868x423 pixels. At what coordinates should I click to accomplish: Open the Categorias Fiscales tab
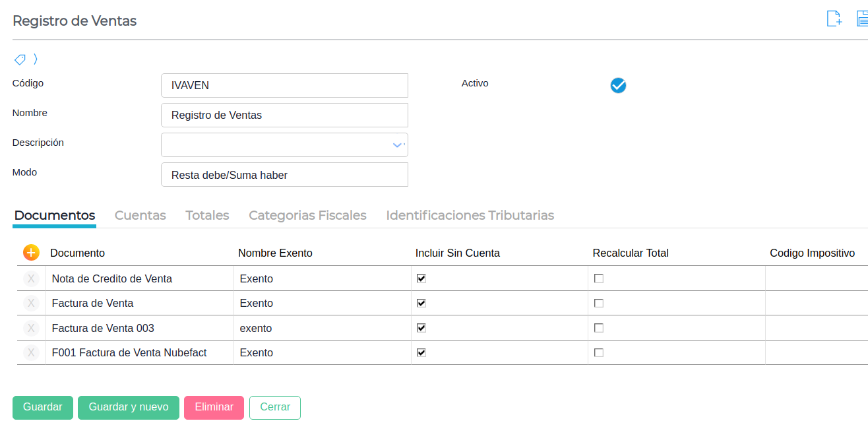tap(307, 215)
